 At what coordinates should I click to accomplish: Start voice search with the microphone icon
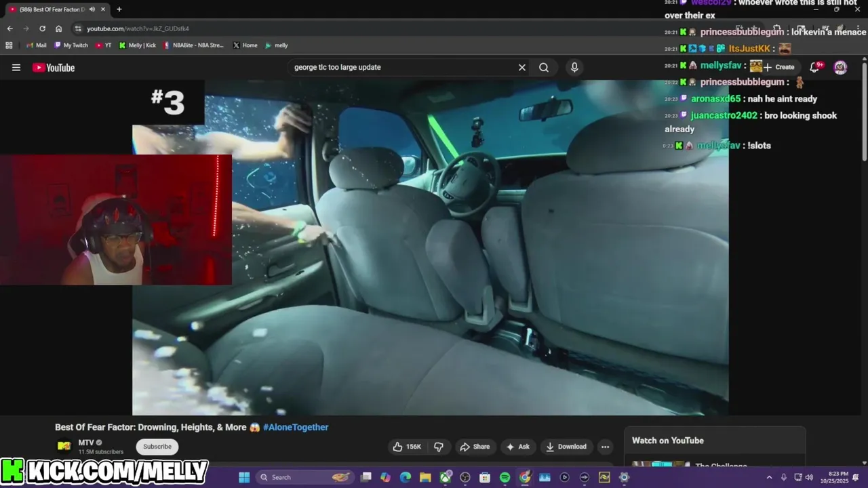coord(574,67)
